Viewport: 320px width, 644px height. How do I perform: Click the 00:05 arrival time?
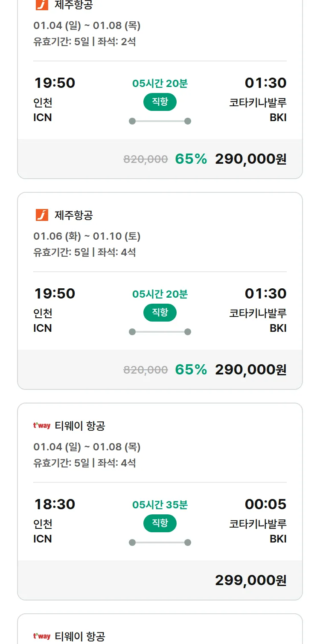[265, 504]
